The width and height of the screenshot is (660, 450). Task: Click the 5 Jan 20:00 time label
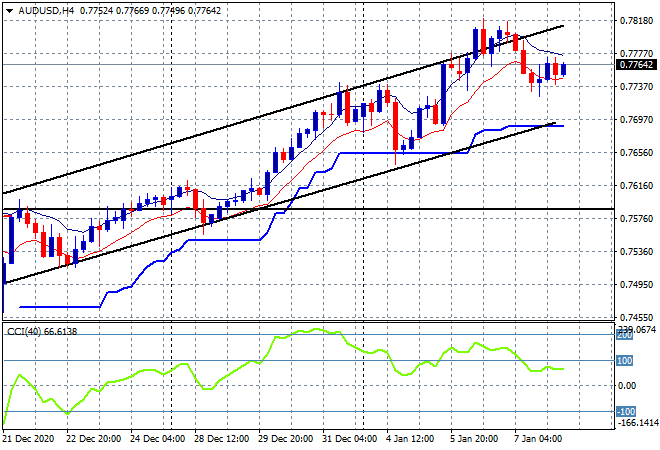pyautogui.click(x=474, y=439)
